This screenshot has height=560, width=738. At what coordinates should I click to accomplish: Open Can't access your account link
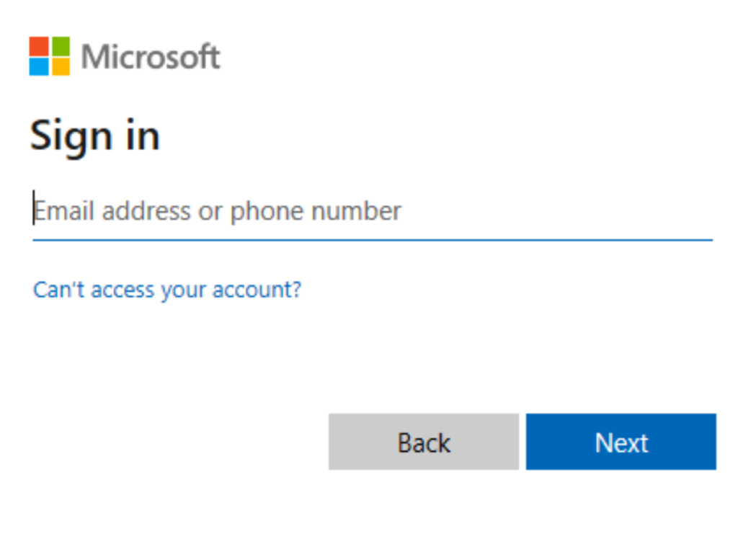tap(166, 290)
